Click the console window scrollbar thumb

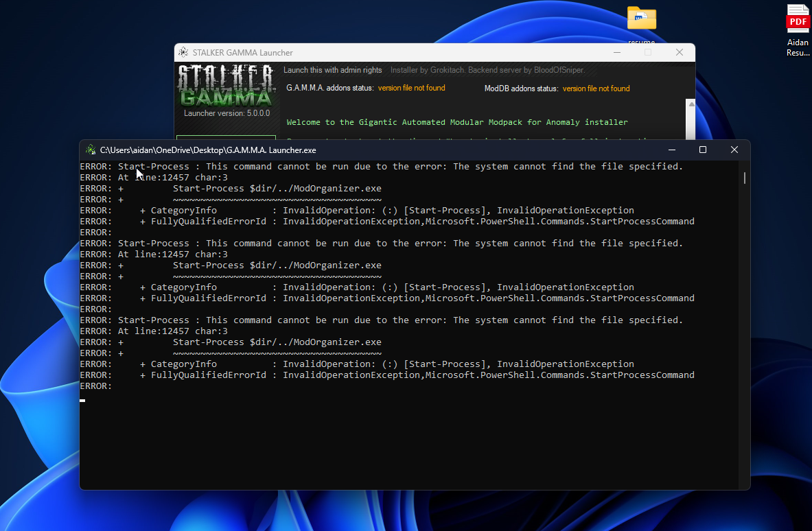click(745, 178)
